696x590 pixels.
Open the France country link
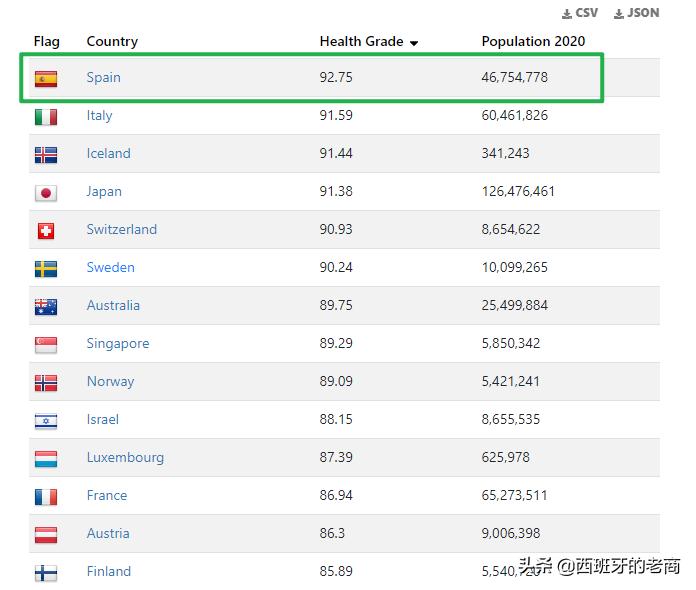point(107,495)
